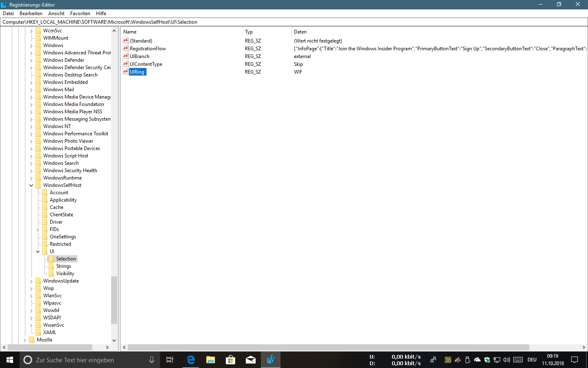Click the tree pane vertical scrollbar thumb

114,300
